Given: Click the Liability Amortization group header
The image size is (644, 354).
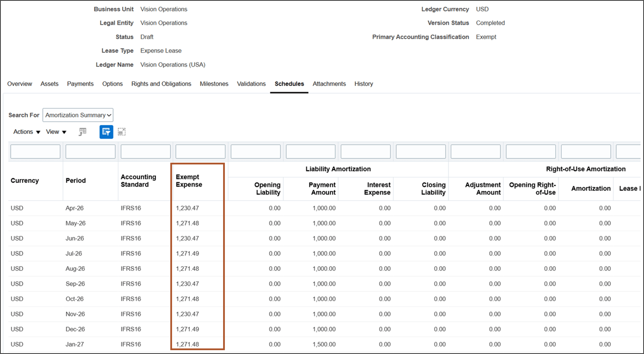Looking at the screenshot, I should click(338, 169).
